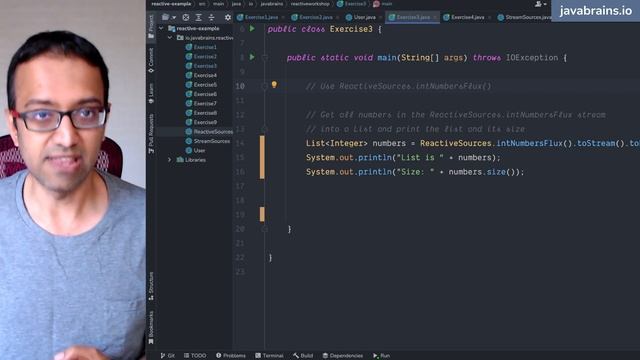This screenshot has width=640, height=360.
Task: Select opened file in project tree
Action: pyautogui.click(x=186, y=17)
